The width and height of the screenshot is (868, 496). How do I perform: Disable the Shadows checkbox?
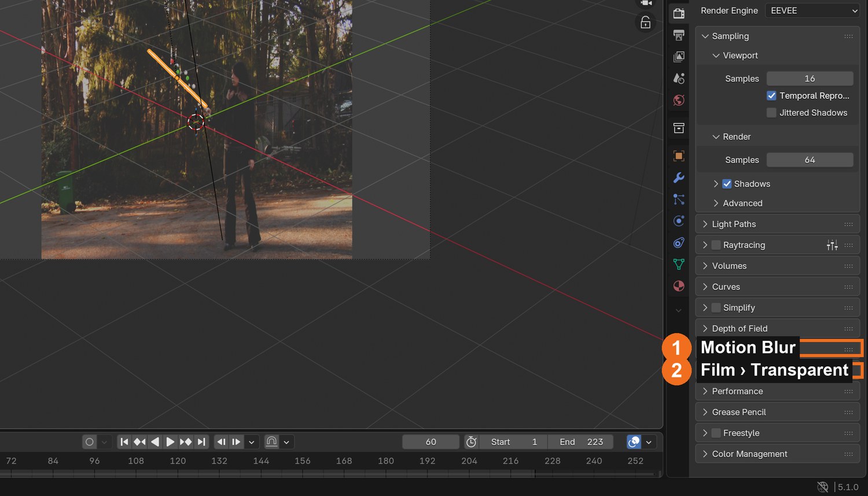[727, 184]
